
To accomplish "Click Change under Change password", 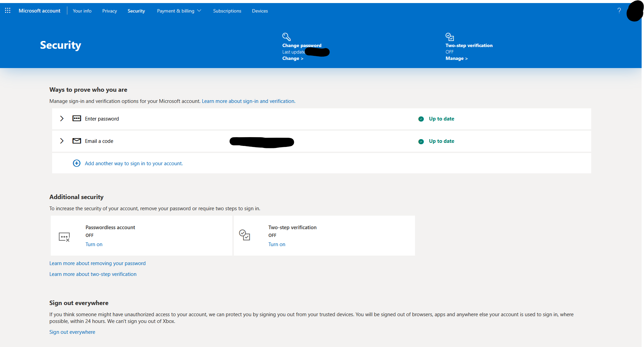I will (x=293, y=58).
